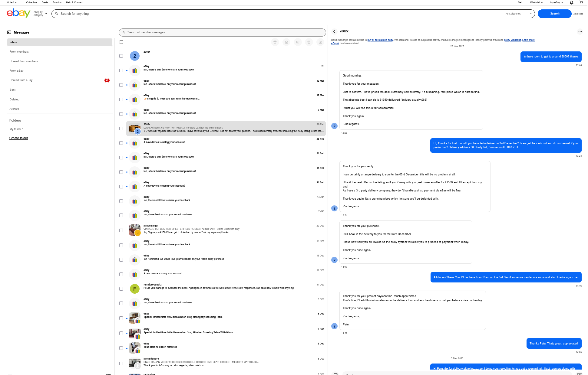Click the Messages panel icon
The height and width of the screenshot is (375, 588).
pyautogui.click(x=9, y=32)
